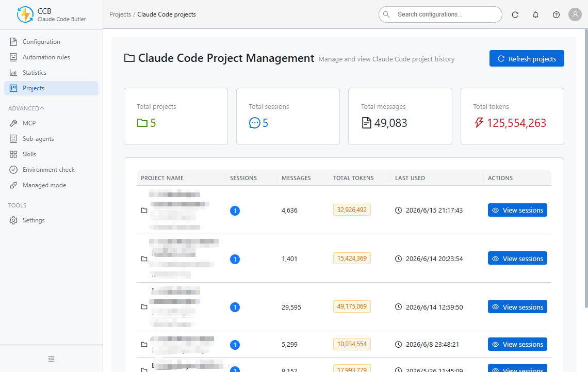
Task: Click the Refresh projects button
Action: coord(527,58)
